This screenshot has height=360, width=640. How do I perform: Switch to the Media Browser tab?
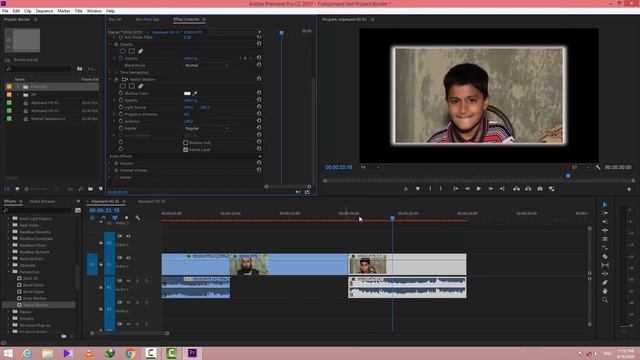[42, 201]
